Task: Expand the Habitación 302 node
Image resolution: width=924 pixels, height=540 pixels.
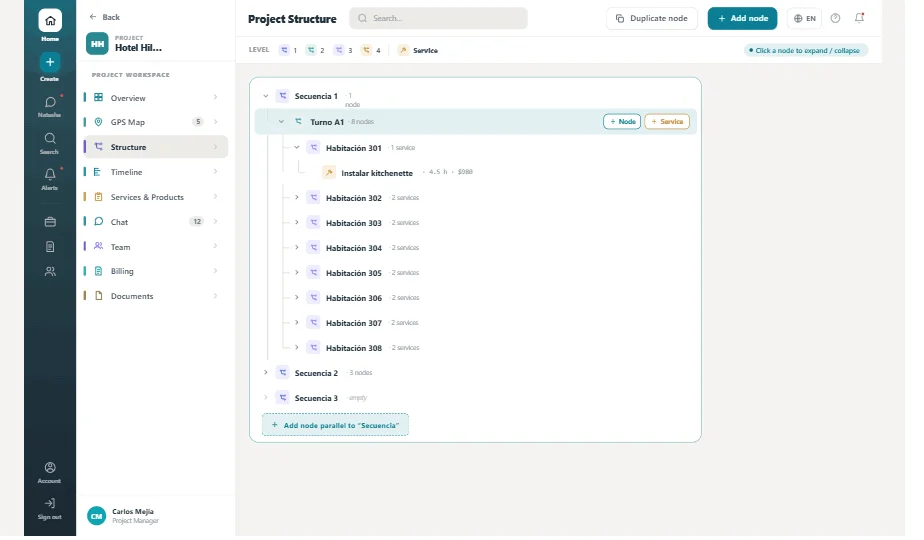Action: click(x=297, y=197)
